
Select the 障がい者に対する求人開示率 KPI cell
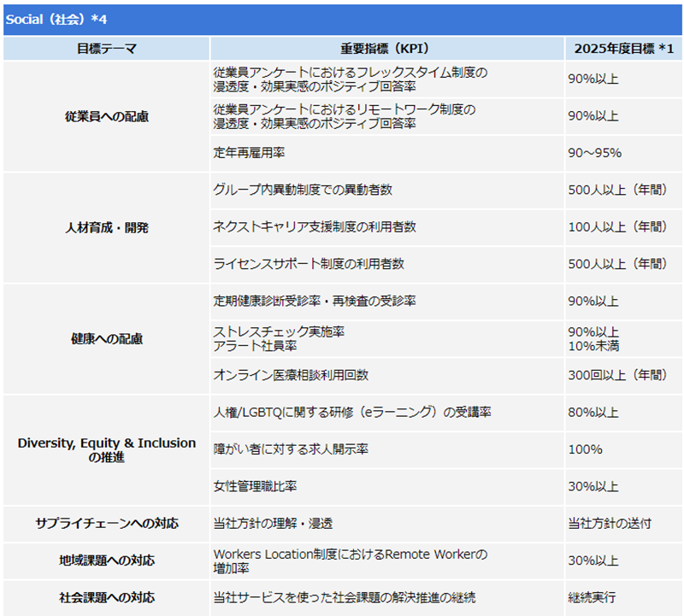[285, 449]
